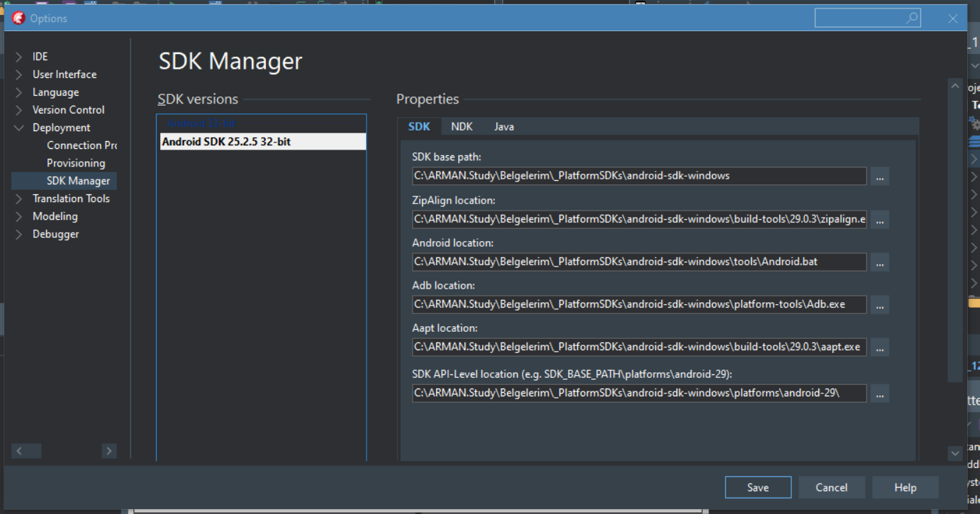Click the RAD Studio logo in the title bar

18,18
